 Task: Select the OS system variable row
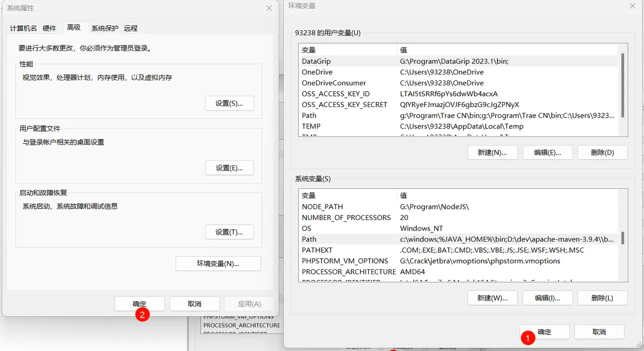(458, 228)
